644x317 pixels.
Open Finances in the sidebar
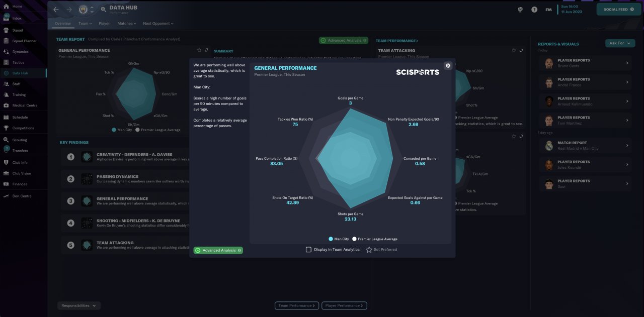click(23, 184)
